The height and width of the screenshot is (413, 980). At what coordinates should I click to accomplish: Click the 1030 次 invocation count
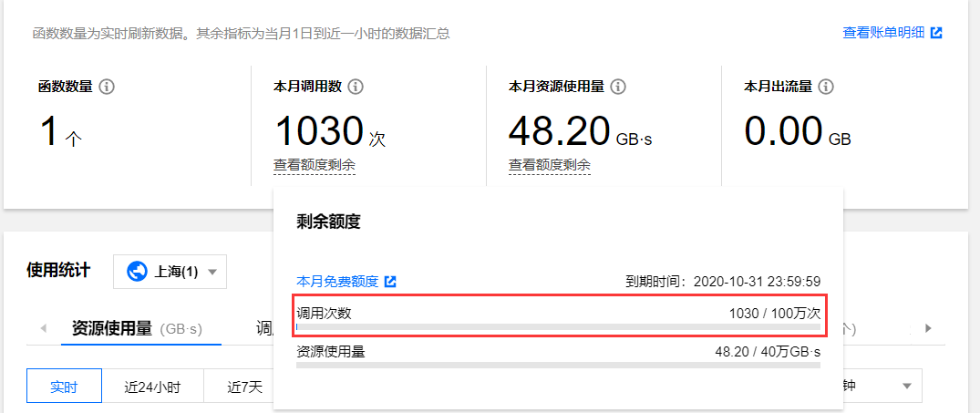pos(331,132)
